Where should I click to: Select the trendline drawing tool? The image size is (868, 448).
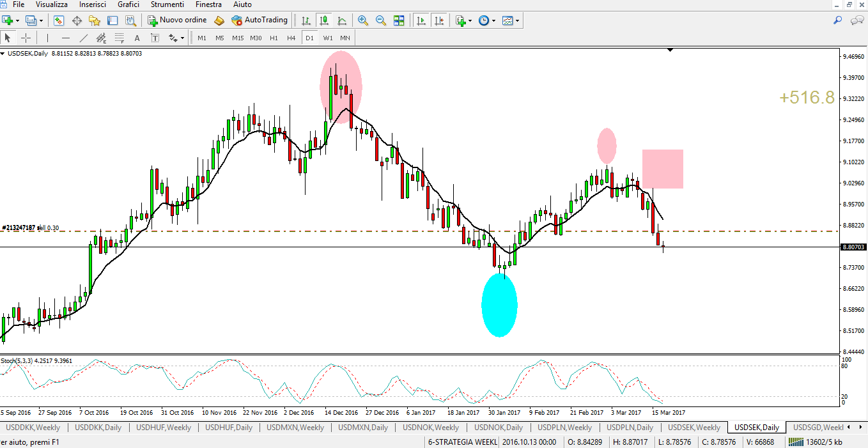(83, 38)
